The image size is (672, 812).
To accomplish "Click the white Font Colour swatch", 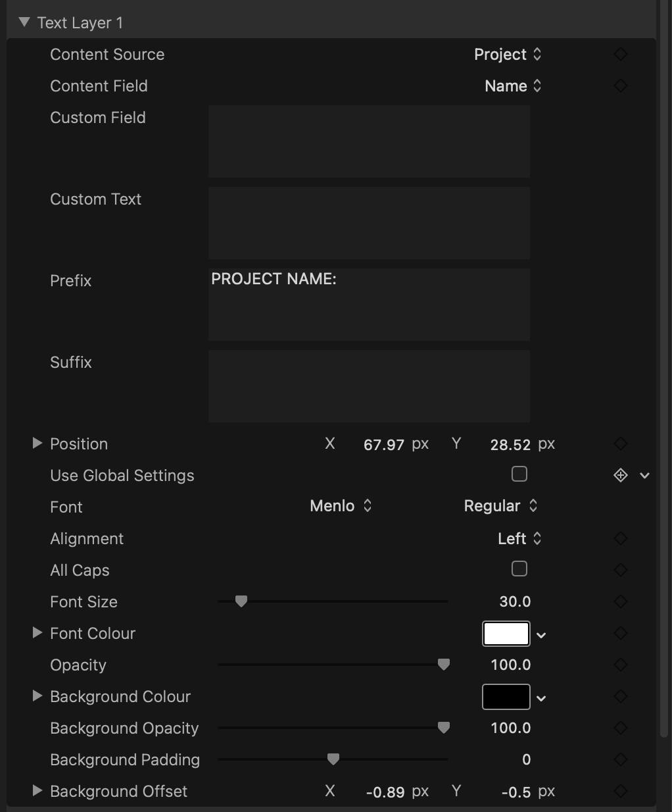I will point(506,634).
